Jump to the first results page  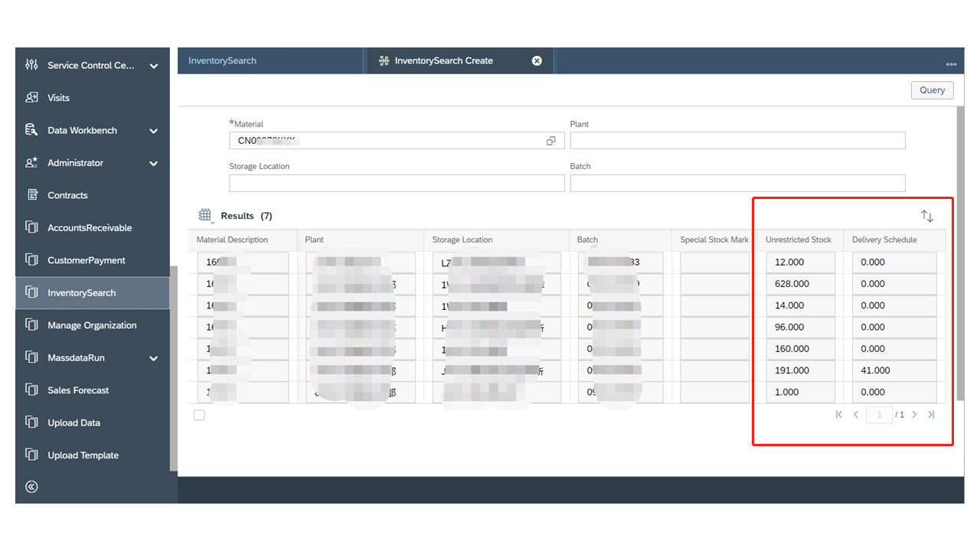click(x=839, y=415)
